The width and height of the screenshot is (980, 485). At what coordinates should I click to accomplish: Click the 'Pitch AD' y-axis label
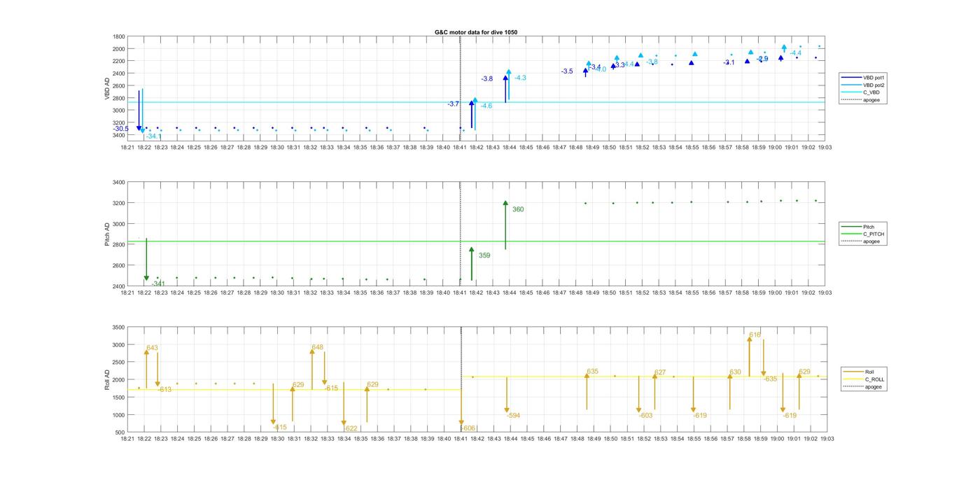107,234
